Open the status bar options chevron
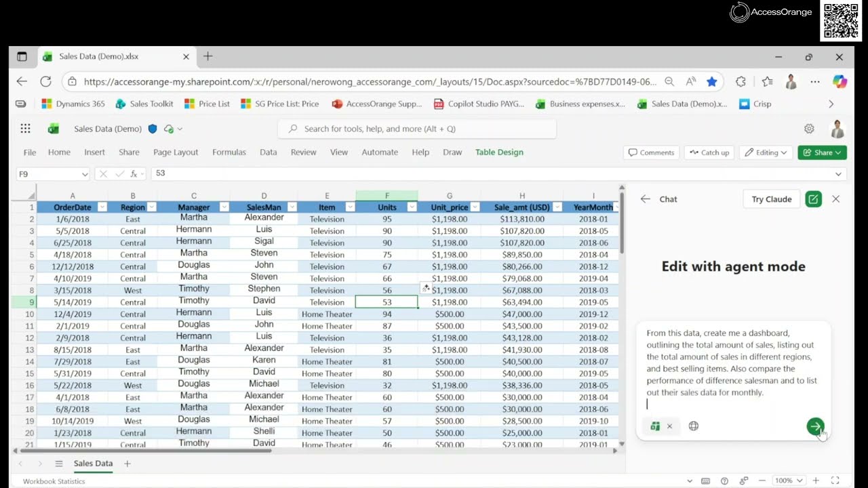The height and width of the screenshot is (488, 868). pyautogui.click(x=690, y=481)
